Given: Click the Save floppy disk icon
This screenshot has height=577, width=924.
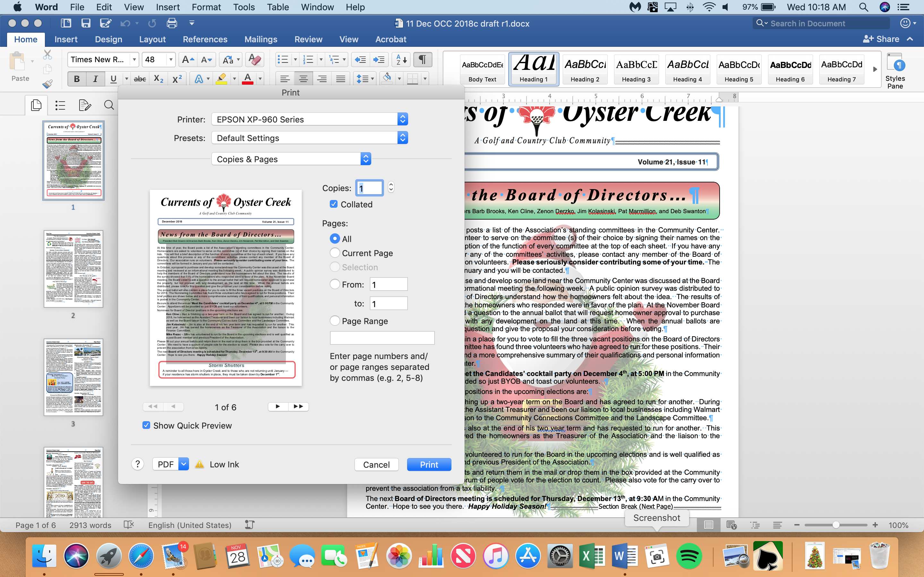Looking at the screenshot, I should [86, 23].
